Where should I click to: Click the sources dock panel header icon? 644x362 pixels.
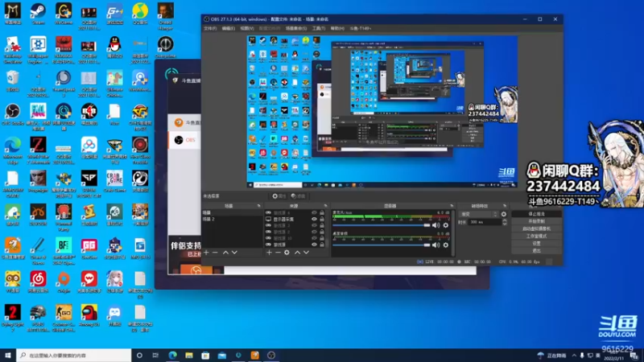325,206
